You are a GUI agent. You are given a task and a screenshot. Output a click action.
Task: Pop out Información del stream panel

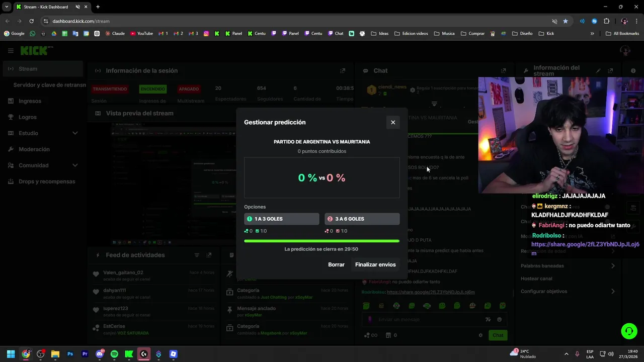click(610, 71)
